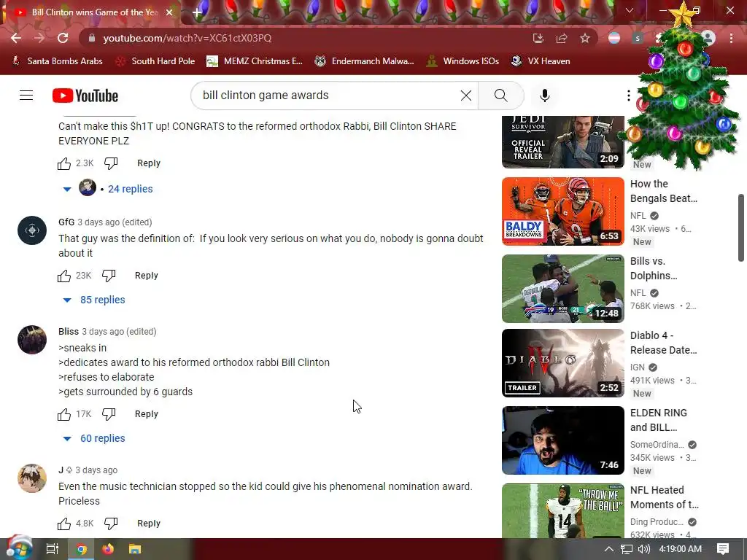Click the browser address bar URL
The image size is (747, 560).
187,38
